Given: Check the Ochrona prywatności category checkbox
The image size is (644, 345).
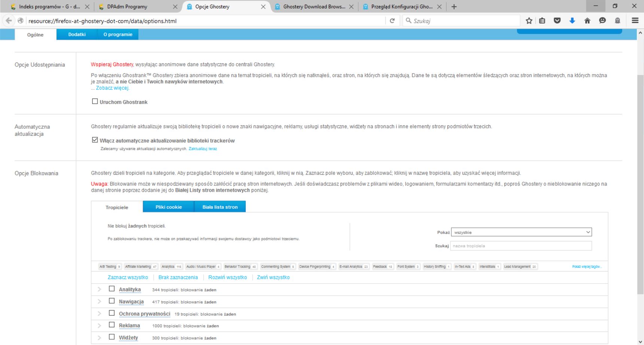Looking at the screenshot, I should pos(112,313).
